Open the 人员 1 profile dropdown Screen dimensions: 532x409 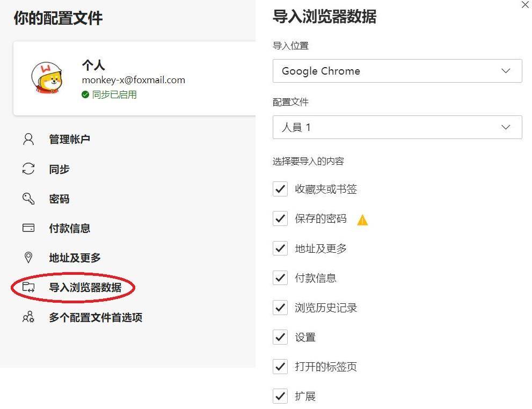tap(397, 127)
